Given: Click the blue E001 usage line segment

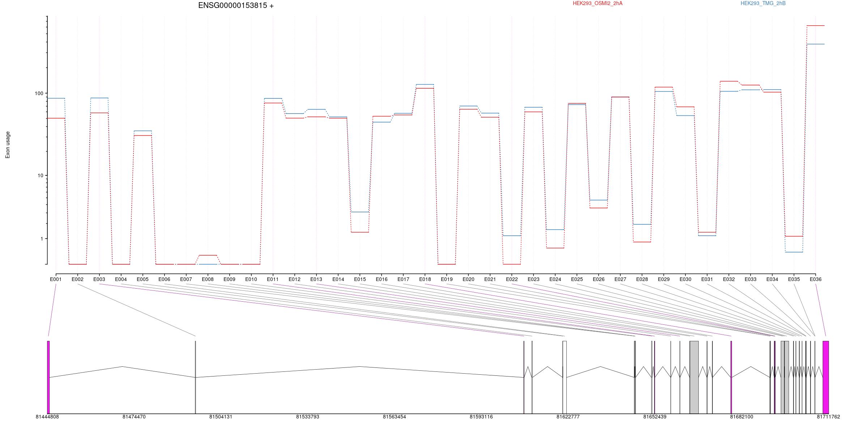Looking at the screenshot, I should 56,98.
